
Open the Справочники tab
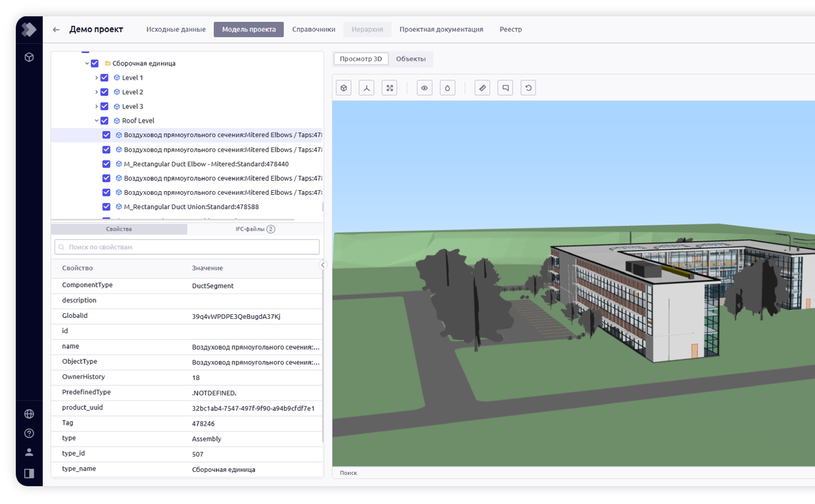coord(314,29)
